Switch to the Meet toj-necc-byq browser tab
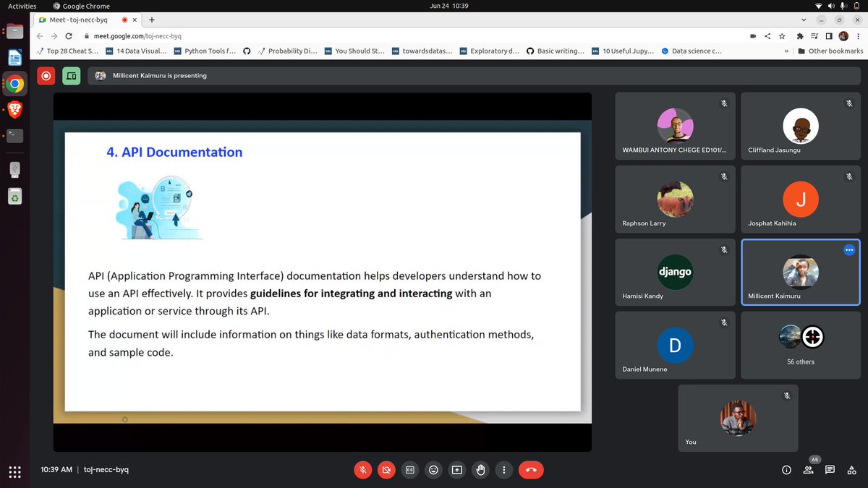This screenshot has width=868, height=488. click(x=80, y=20)
